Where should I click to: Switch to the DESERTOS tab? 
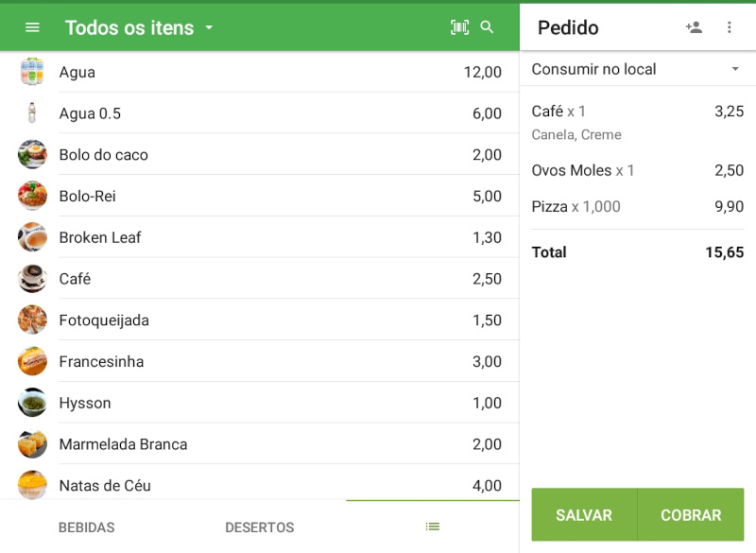point(259,527)
